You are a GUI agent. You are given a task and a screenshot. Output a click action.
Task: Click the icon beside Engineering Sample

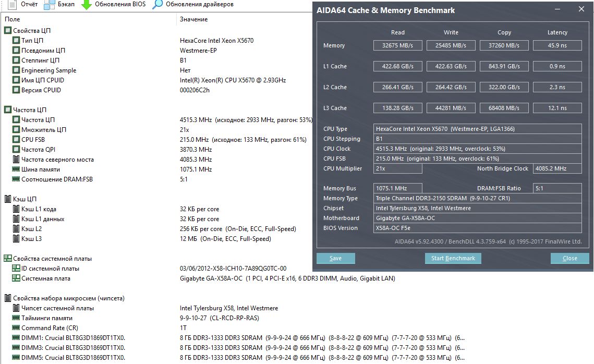[x=16, y=70]
